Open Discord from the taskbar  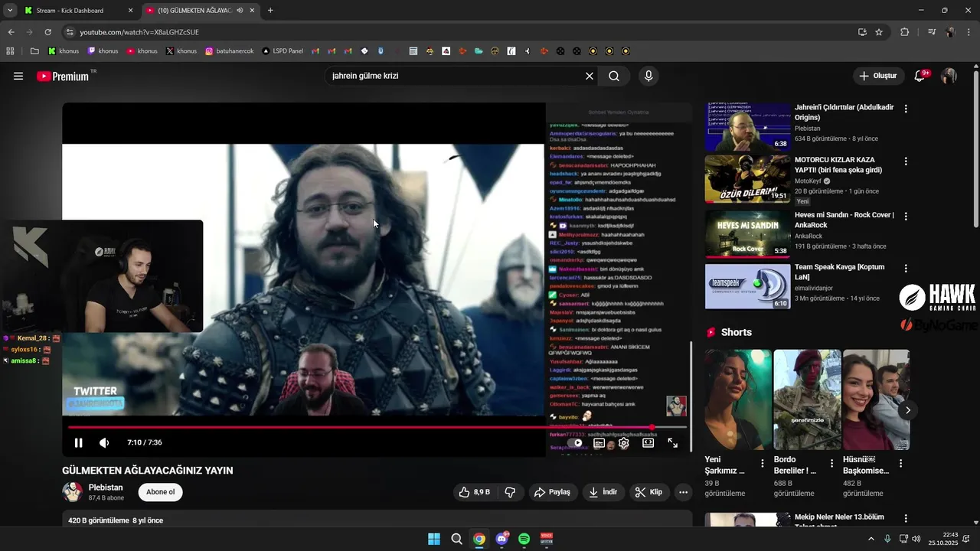coord(501,539)
